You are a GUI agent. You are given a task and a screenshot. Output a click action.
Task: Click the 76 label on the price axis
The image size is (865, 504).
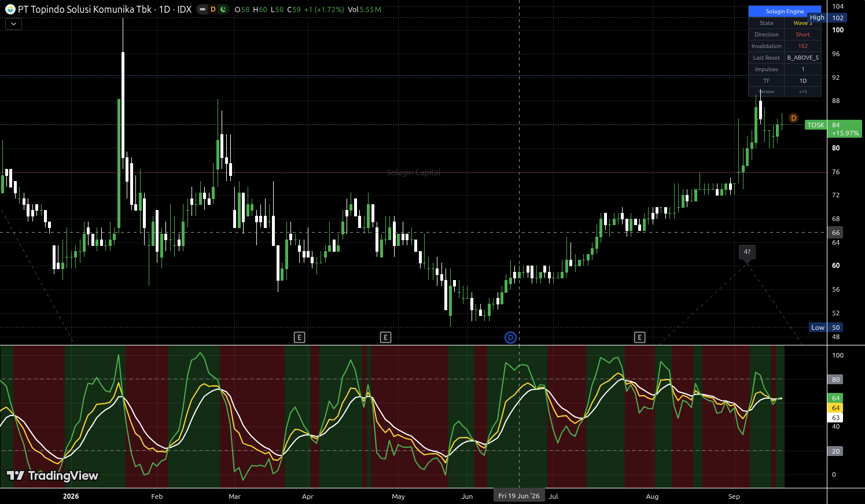click(x=836, y=172)
